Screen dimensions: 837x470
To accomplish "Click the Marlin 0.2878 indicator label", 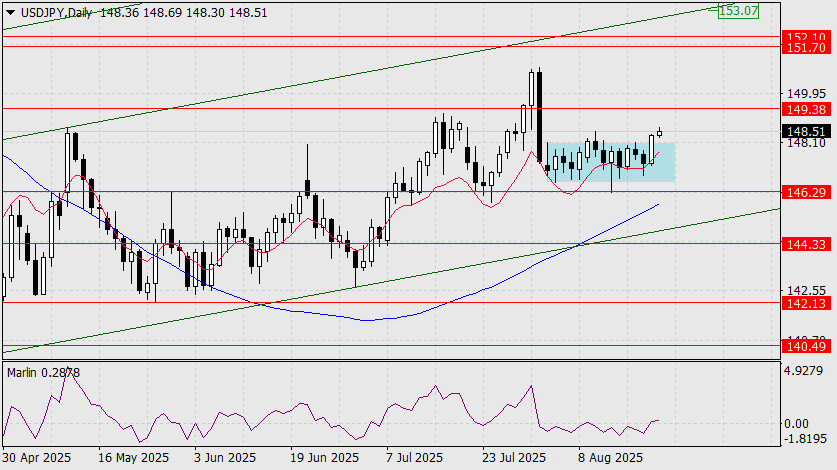I will pos(43,373).
